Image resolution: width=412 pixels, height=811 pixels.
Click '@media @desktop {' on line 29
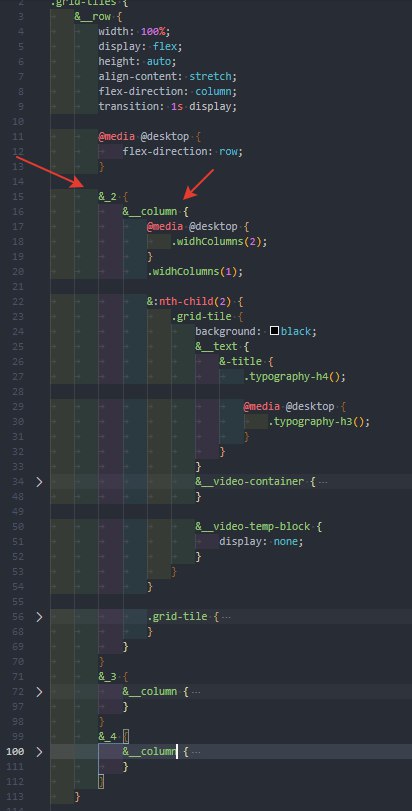[295, 407]
